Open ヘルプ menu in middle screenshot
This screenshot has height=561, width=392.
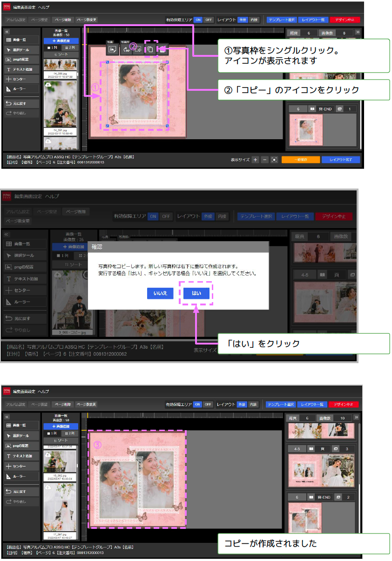coord(52,196)
